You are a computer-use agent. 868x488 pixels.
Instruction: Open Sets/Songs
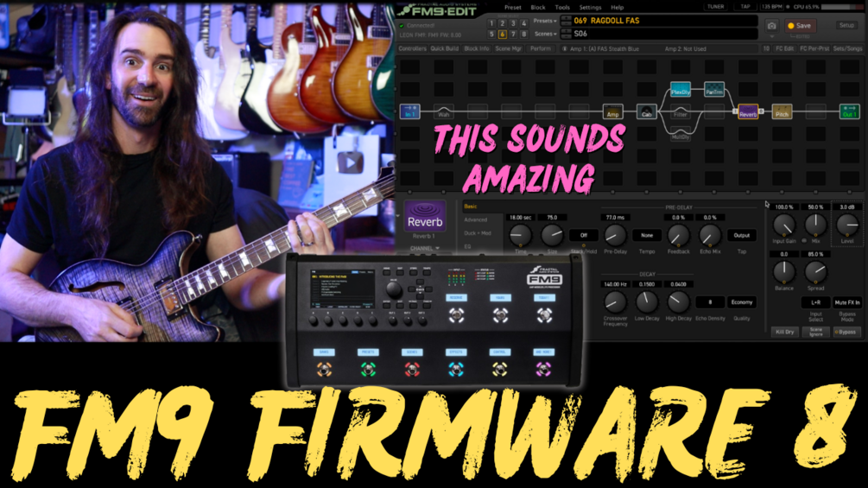(x=847, y=48)
